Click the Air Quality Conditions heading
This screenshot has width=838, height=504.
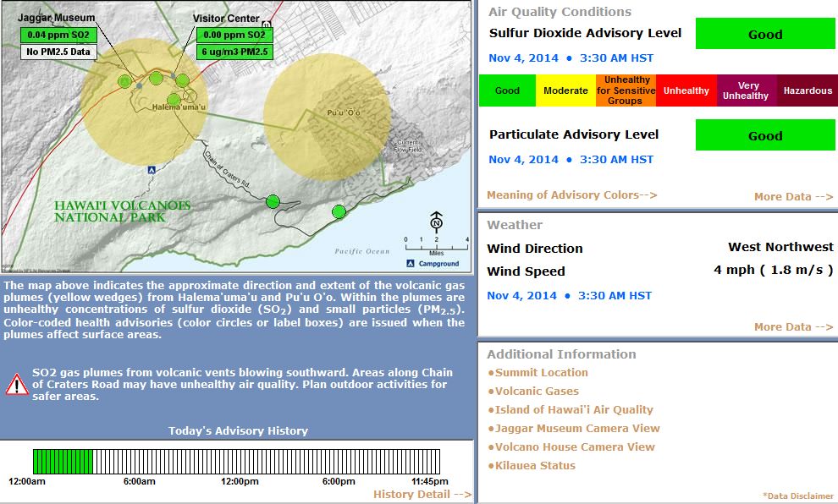[560, 12]
